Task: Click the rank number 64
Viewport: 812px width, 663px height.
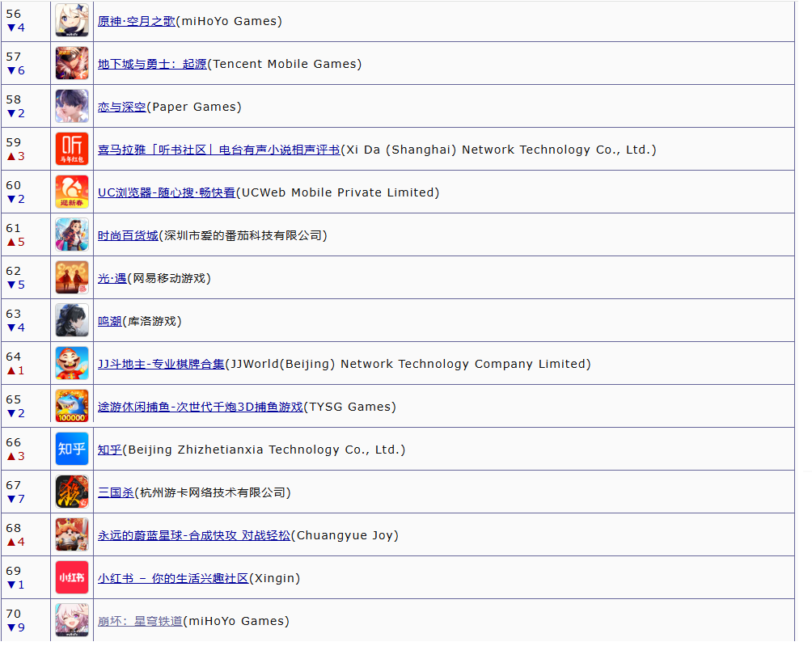Action: 14,357
